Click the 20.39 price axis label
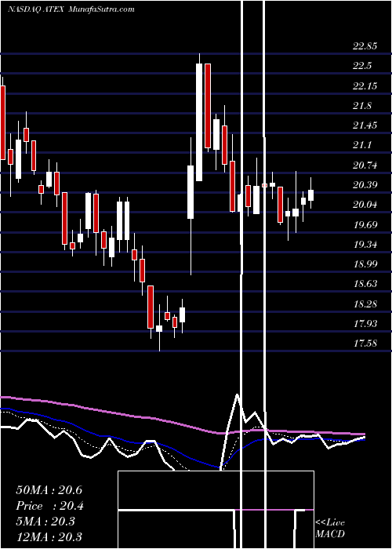This screenshot has height=549, width=392. click(x=365, y=184)
